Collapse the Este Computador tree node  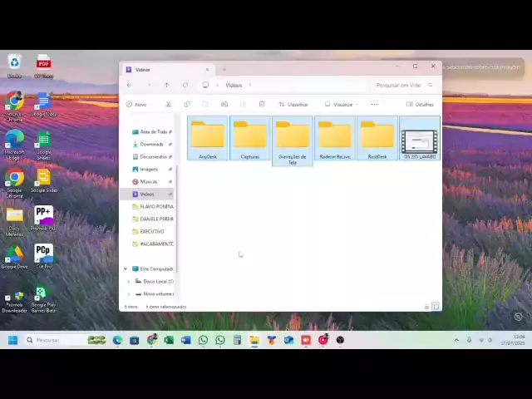[126, 268]
